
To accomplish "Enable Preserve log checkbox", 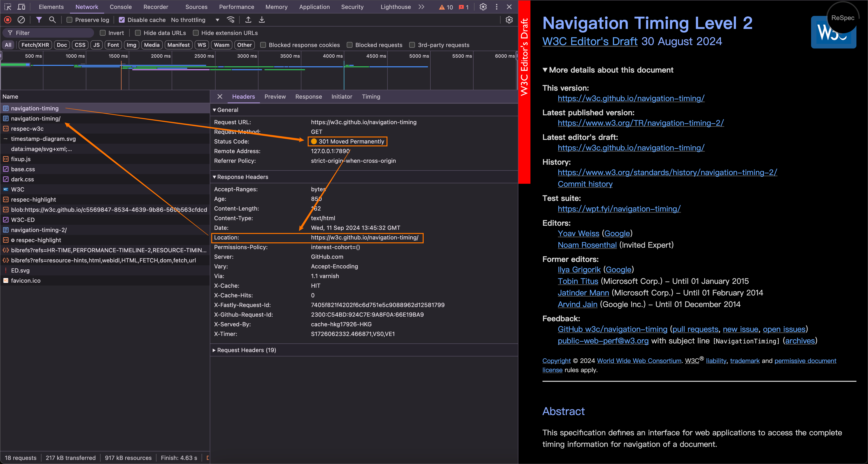I will 69,20.
